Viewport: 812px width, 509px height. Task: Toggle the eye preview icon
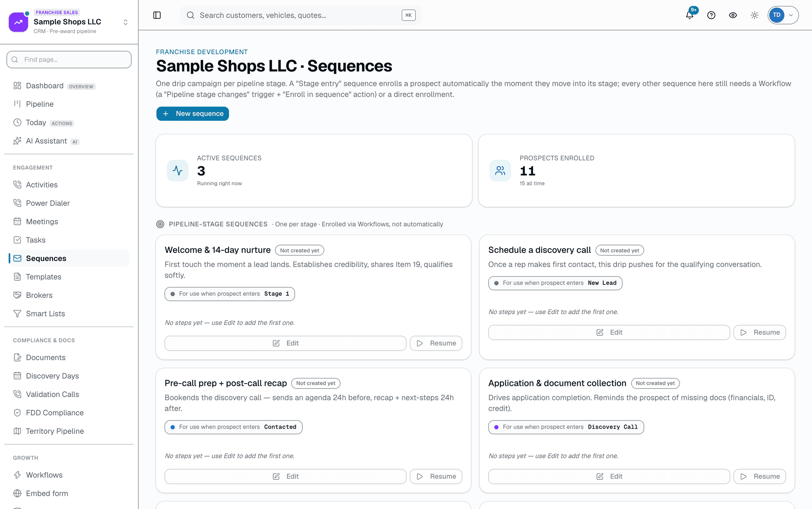pos(733,15)
